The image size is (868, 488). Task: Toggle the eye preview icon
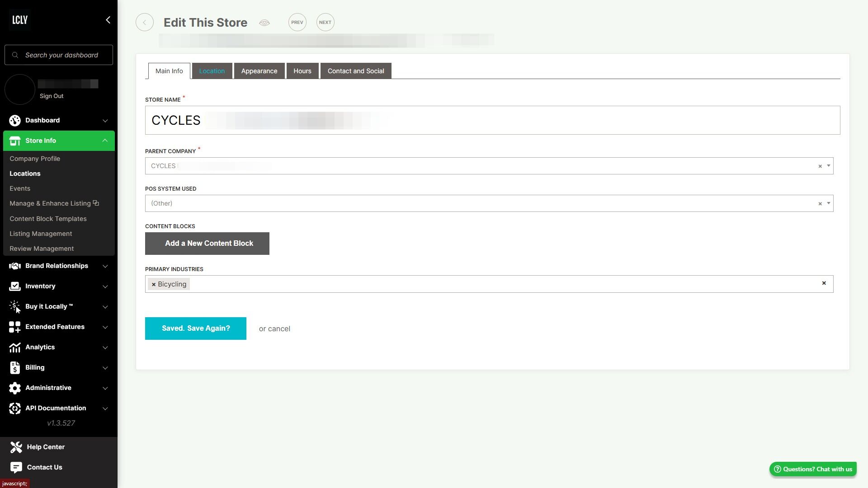(264, 23)
